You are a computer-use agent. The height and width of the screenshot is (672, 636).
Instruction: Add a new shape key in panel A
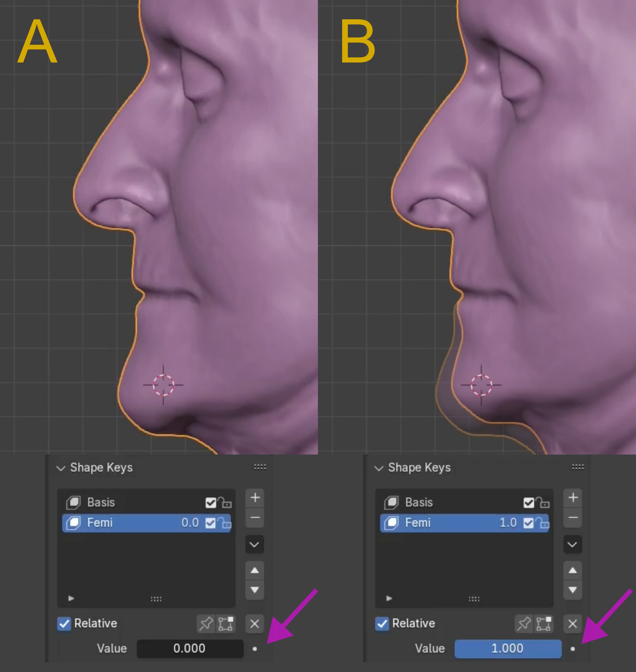click(x=255, y=498)
